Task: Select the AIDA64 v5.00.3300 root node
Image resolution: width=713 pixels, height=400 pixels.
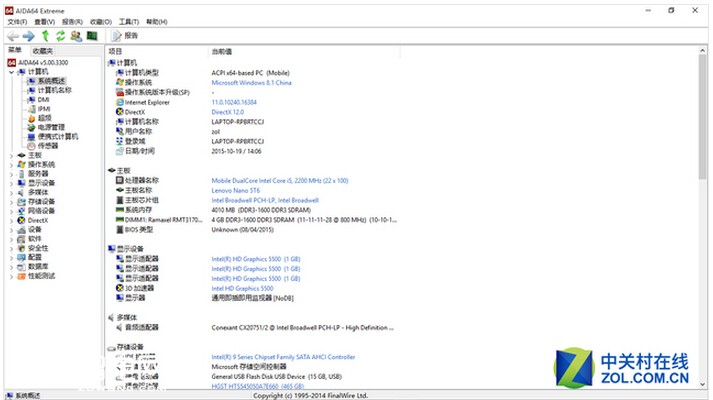Action: coord(43,63)
